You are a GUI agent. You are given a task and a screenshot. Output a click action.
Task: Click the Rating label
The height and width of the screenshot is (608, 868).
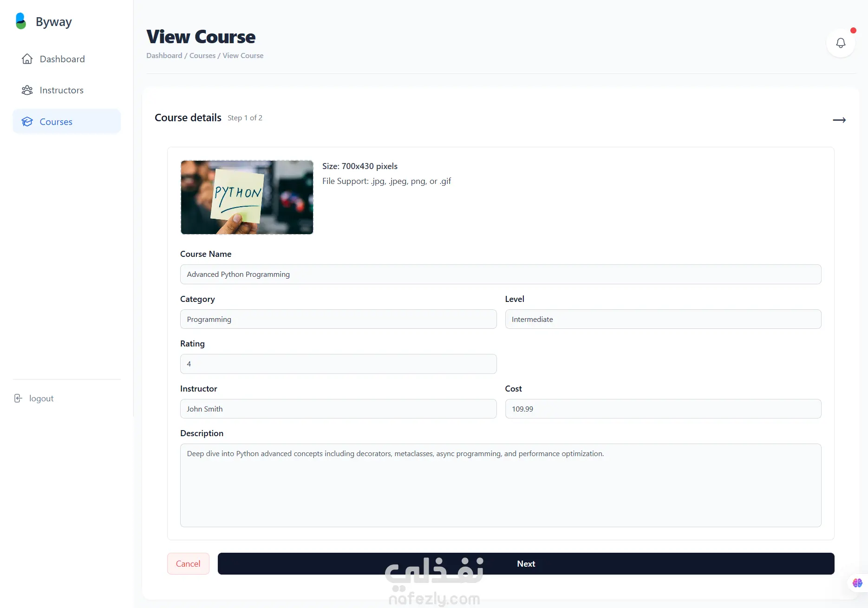click(192, 344)
